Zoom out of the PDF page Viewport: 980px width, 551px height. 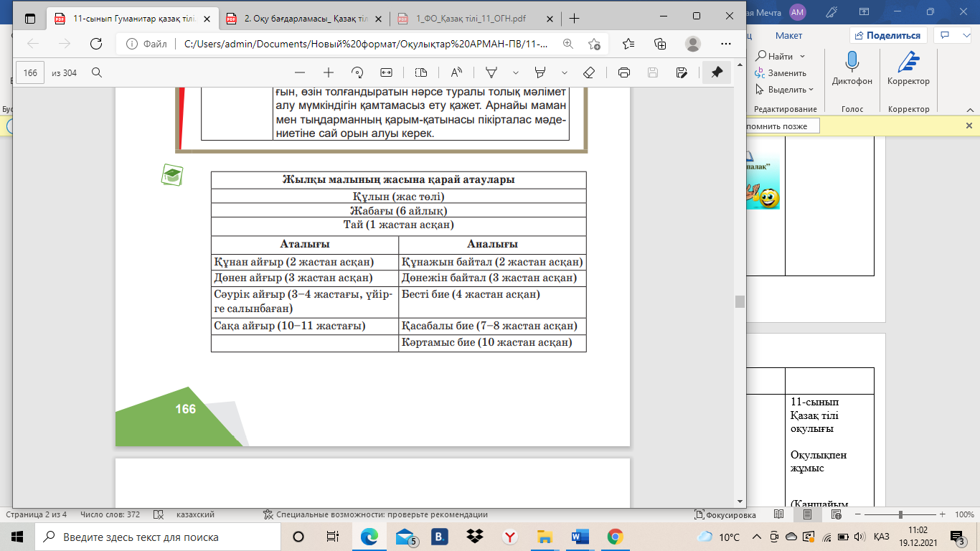click(x=300, y=72)
